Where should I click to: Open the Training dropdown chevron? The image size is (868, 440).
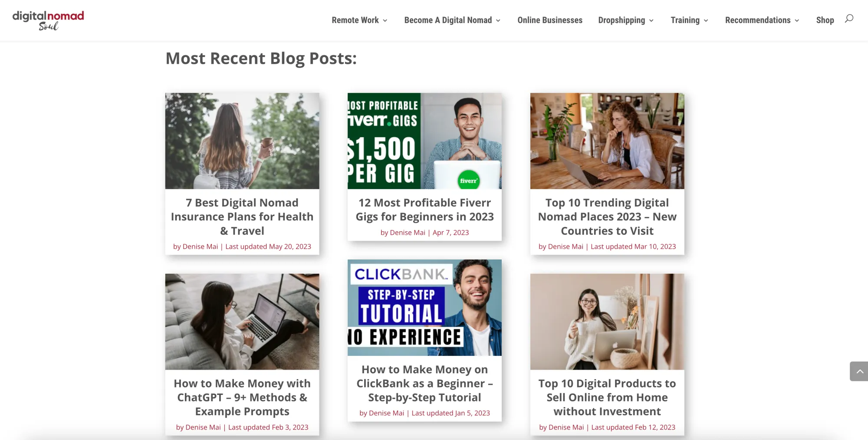coord(706,20)
